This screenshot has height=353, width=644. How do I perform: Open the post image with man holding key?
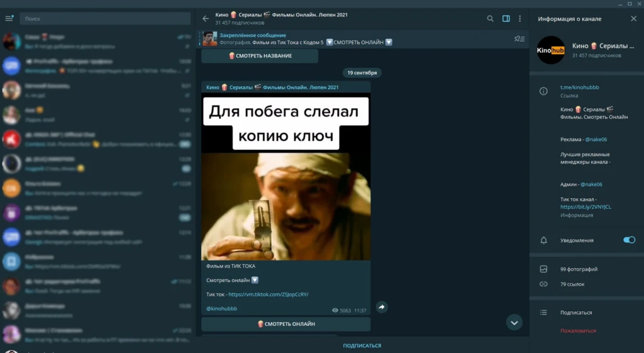click(286, 176)
